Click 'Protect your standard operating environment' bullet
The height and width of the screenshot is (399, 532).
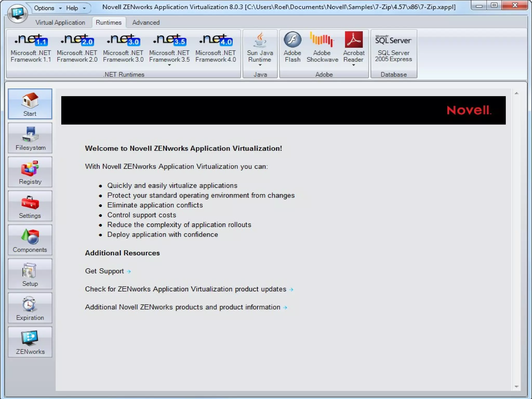tap(201, 195)
